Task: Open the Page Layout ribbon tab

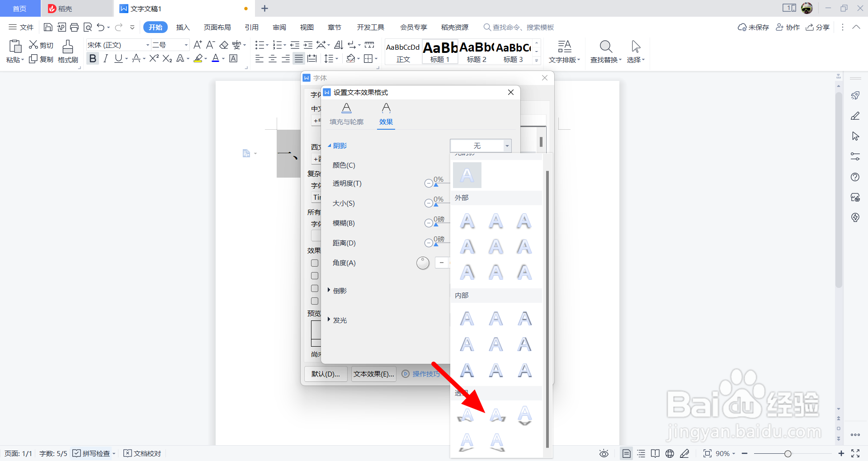Action: click(x=217, y=28)
